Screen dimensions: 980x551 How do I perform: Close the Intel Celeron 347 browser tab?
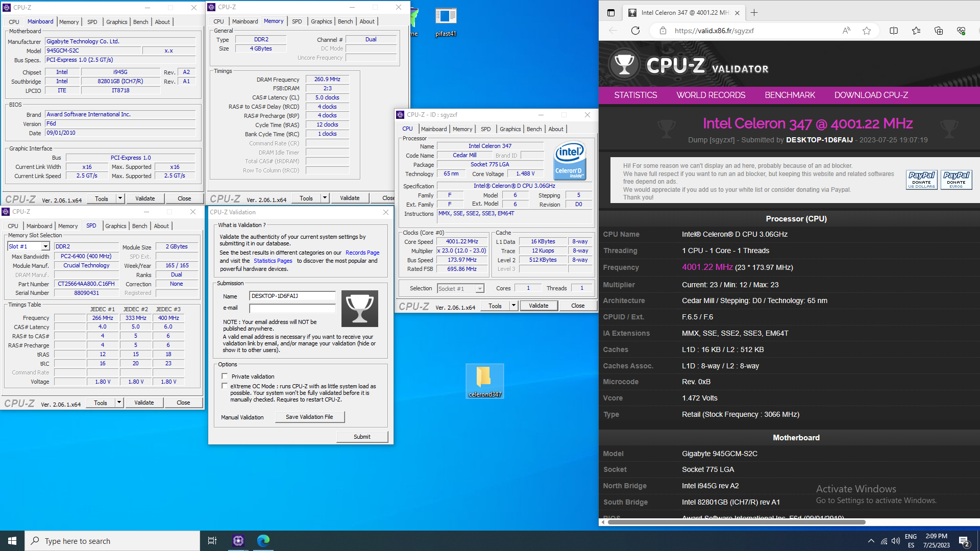(x=738, y=13)
